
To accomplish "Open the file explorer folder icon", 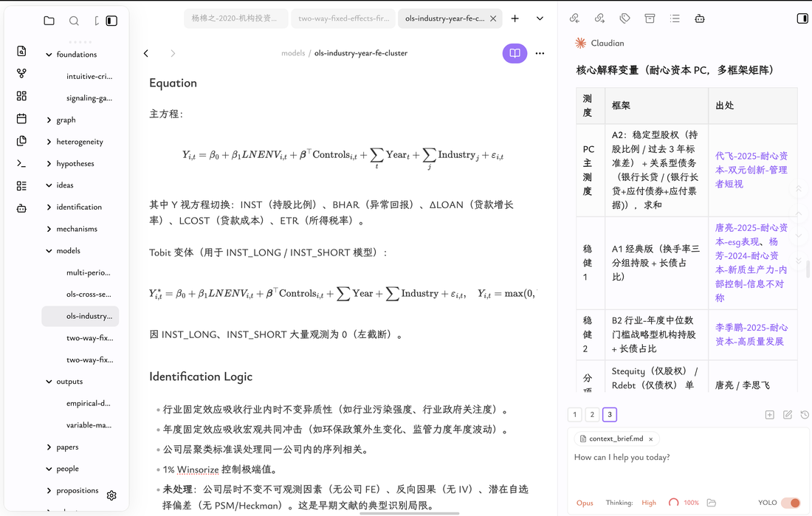I will (49, 21).
